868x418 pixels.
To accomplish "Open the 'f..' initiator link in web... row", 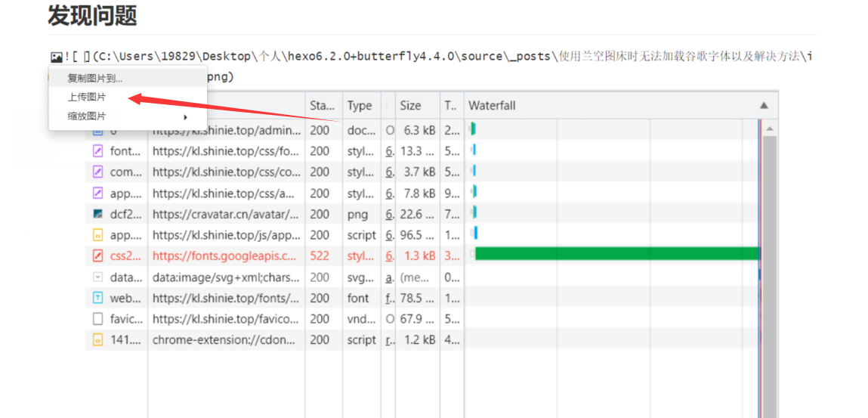I will coord(390,299).
